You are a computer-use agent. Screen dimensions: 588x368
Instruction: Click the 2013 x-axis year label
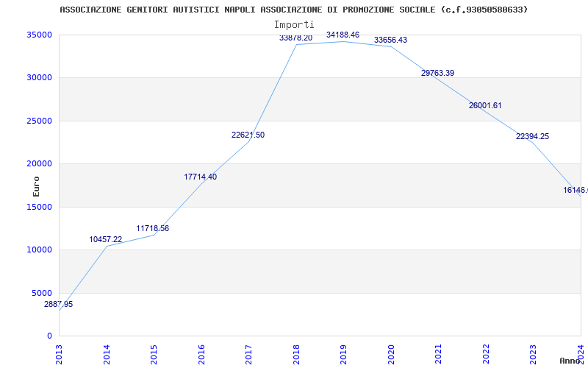(60, 354)
